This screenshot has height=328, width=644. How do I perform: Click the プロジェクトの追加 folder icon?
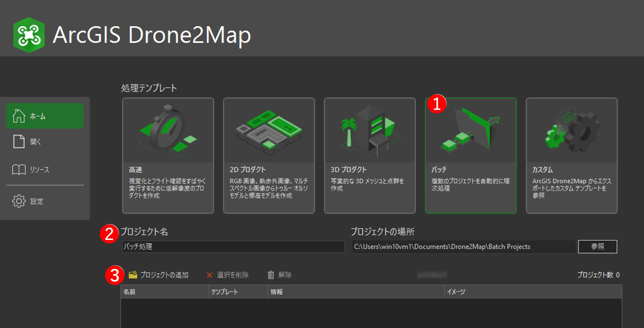point(133,275)
